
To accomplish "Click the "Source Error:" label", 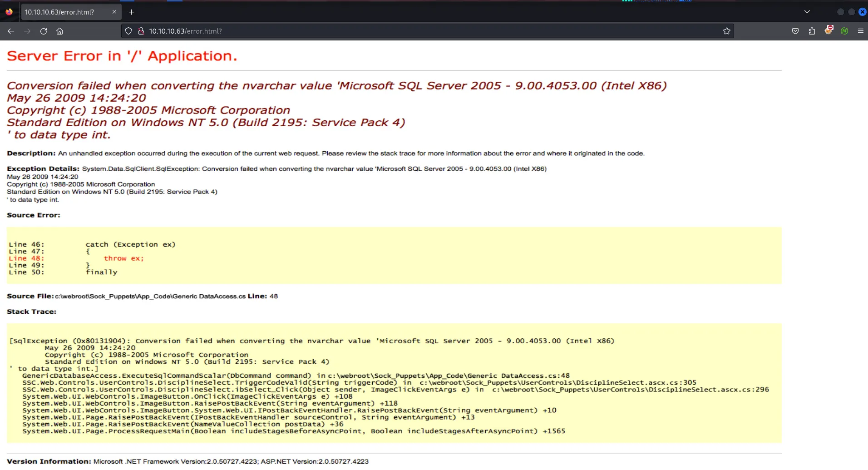I will [x=34, y=215].
